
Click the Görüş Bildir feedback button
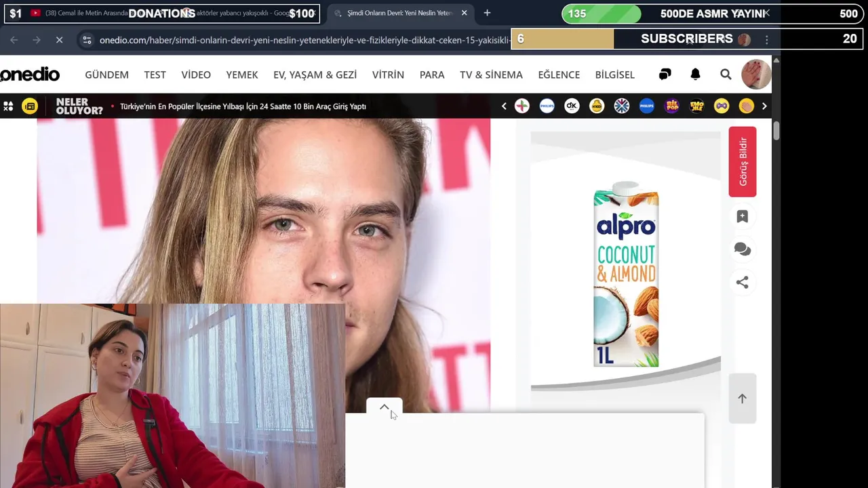coord(743,162)
